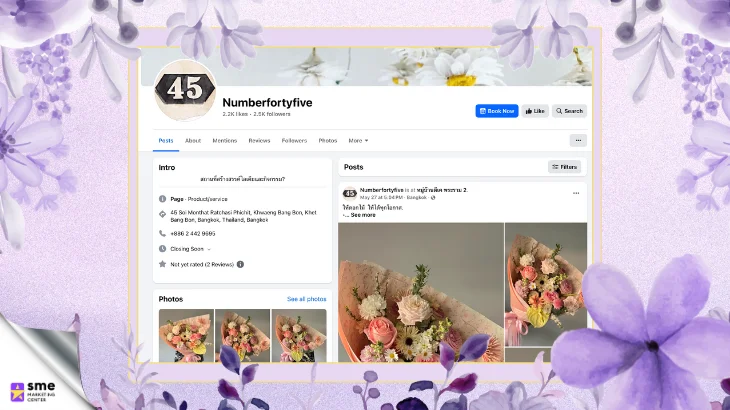The image size is (730, 410).
Task: Open the Photos tab
Action: coord(328,141)
